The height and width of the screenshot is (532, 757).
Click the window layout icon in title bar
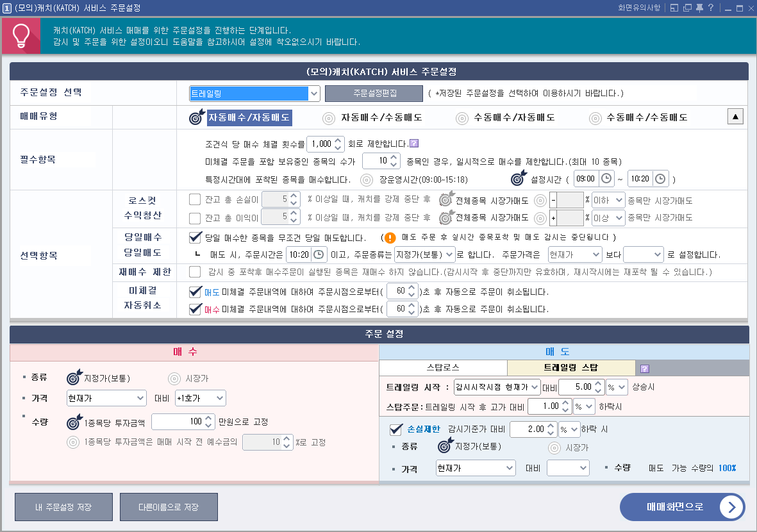pyautogui.click(x=674, y=8)
